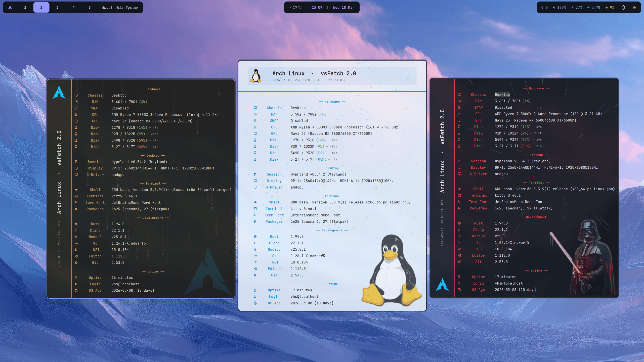Click 'Development' section heading in center window
The image size is (644, 362).
(332, 230)
